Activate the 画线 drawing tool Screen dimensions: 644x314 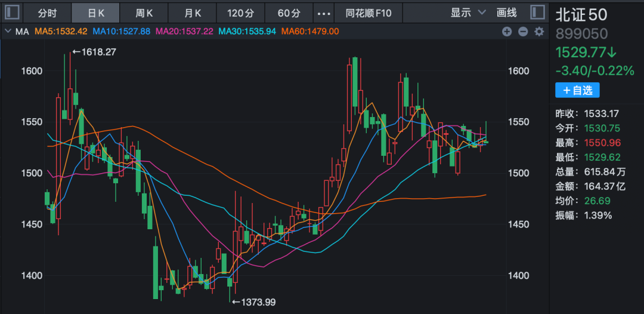click(506, 13)
